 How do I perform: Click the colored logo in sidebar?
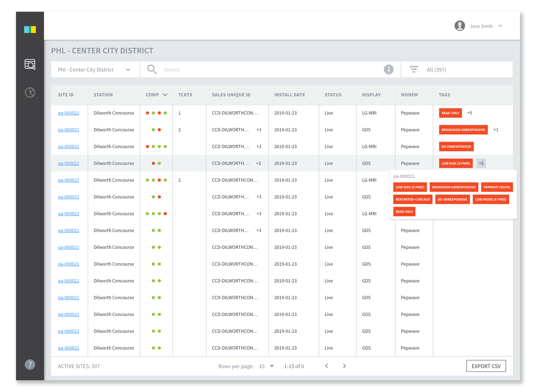(x=30, y=30)
